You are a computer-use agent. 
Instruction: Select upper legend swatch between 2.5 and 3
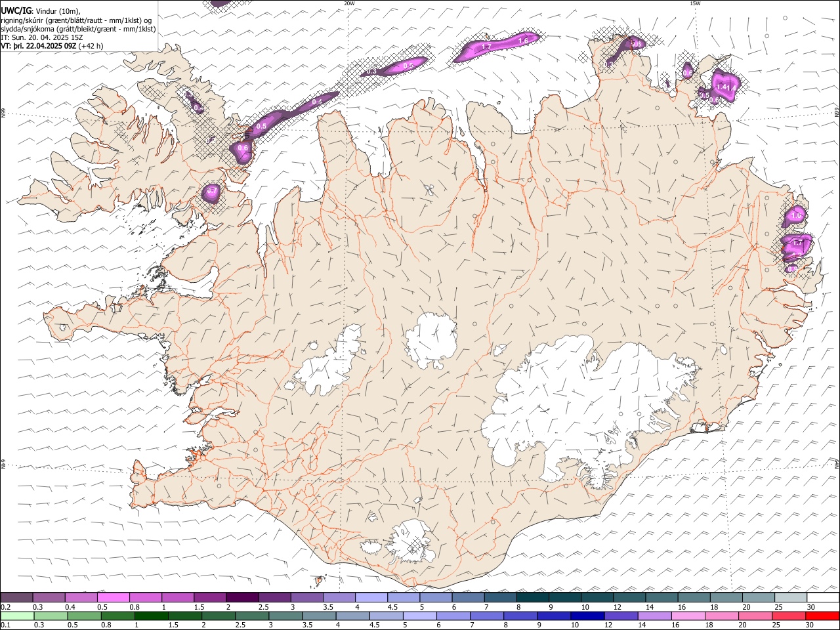[x=274, y=597]
